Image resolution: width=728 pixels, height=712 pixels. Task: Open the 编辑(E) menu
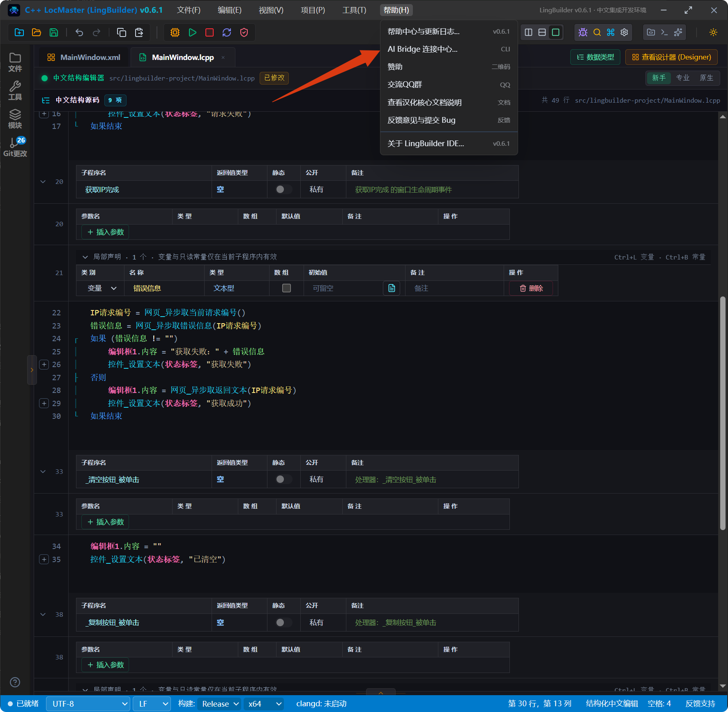(230, 10)
